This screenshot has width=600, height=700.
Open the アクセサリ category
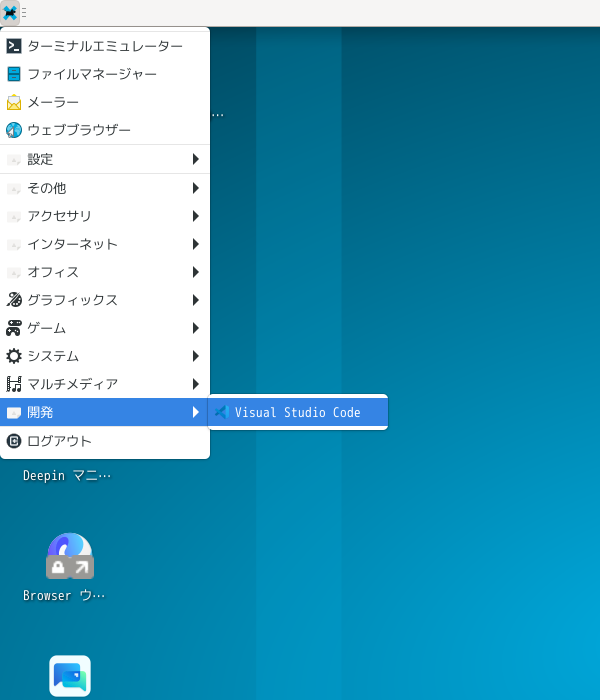click(x=105, y=216)
